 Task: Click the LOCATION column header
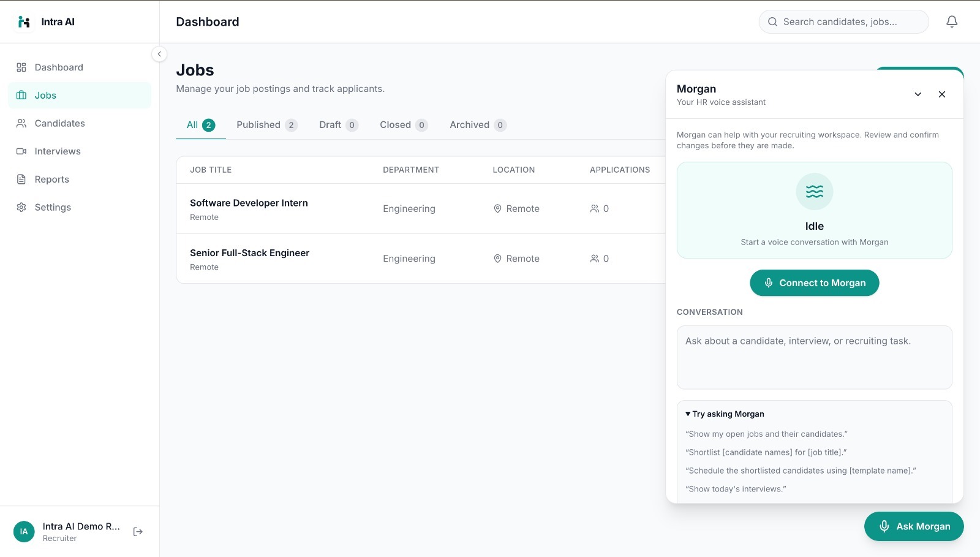click(514, 170)
